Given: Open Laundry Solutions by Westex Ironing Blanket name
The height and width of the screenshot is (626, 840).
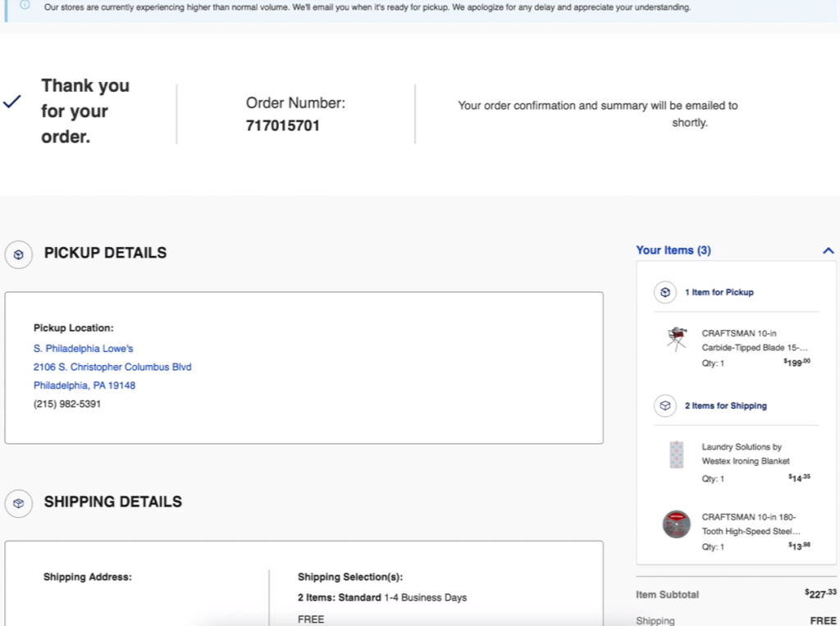Looking at the screenshot, I should pos(745,454).
